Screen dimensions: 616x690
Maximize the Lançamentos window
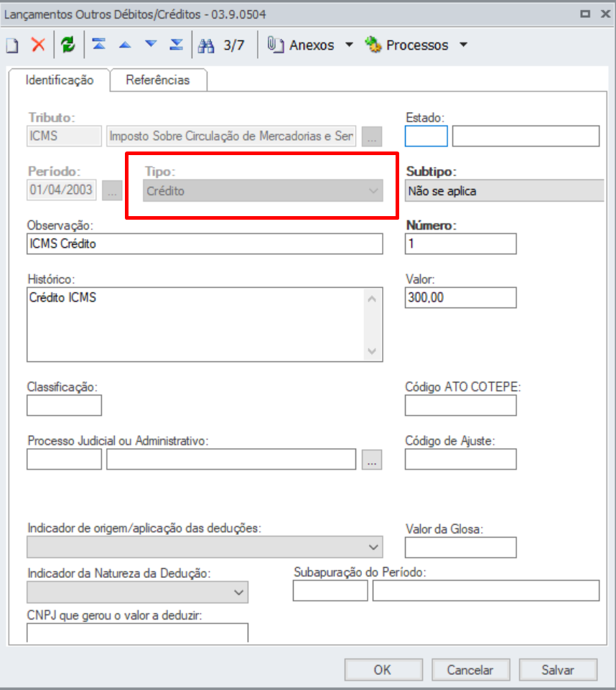585,14
